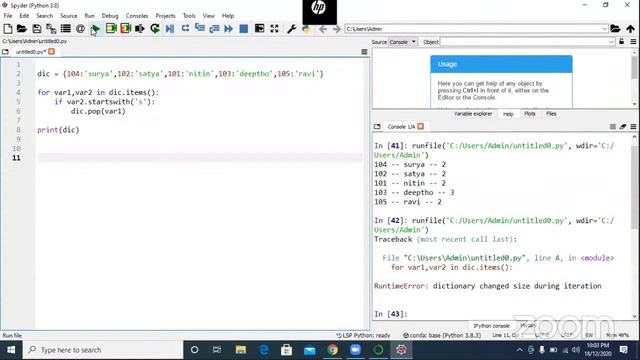The height and width of the screenshot is (360, 640).
Task: Go back to previous directory arrow
Action: click(323, 29)
